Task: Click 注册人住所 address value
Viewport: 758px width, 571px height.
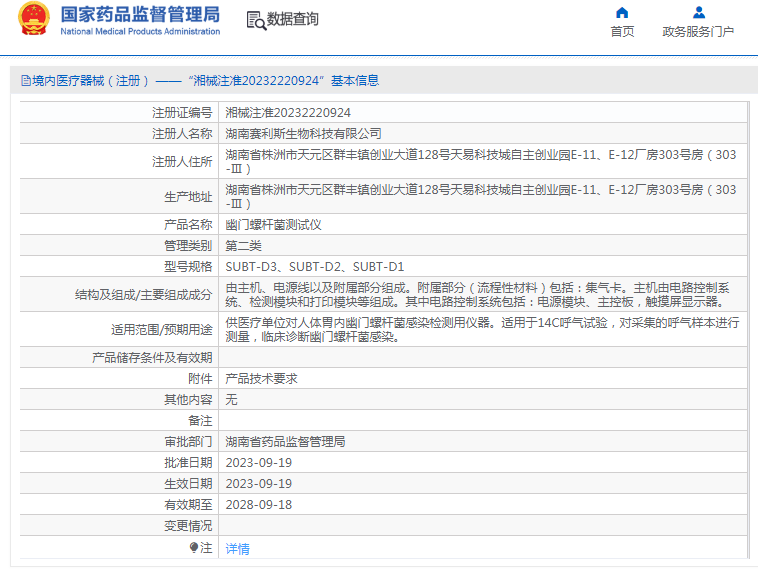Action: [x=481, y=161]
